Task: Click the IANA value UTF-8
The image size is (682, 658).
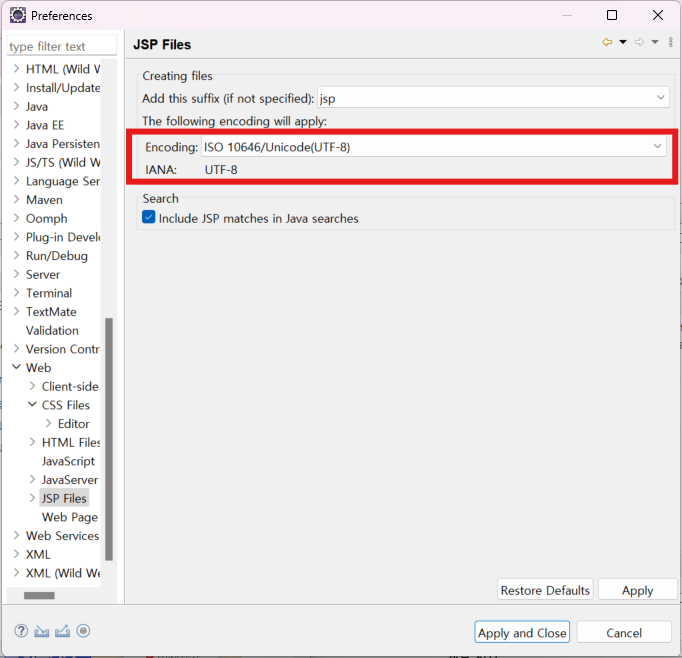Action: click(221, 170)
